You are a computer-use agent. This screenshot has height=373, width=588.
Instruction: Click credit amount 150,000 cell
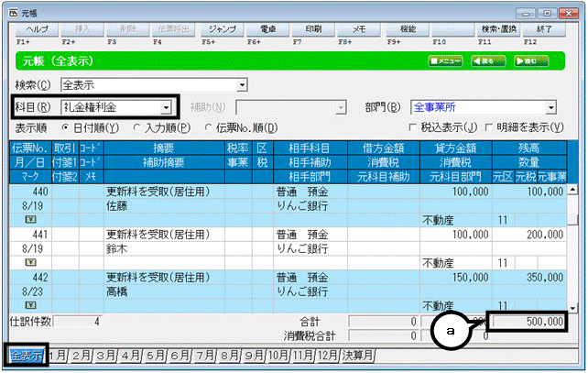tap(455, 278)
